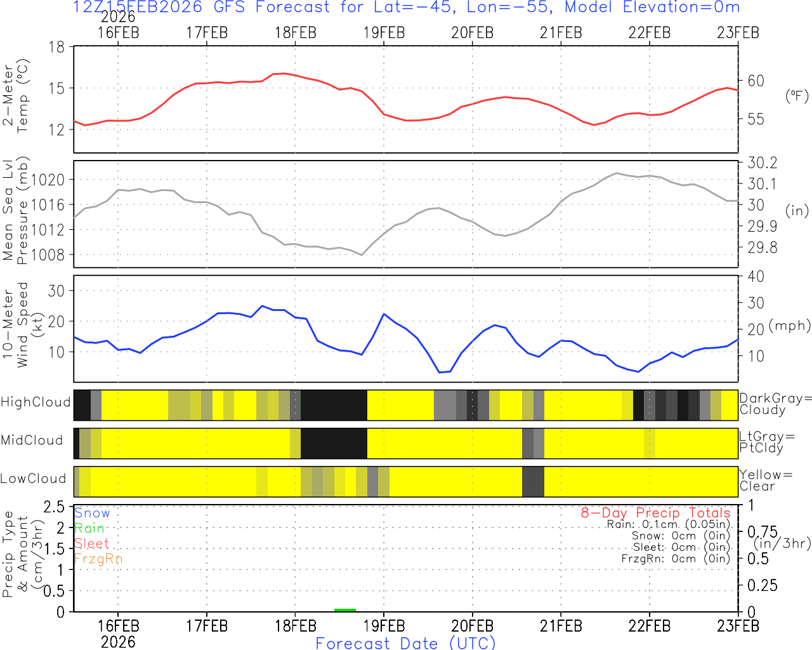812x650 pixels.
Task: Click the orange FrzgRn legend label
Action: [x=98, y=559]
